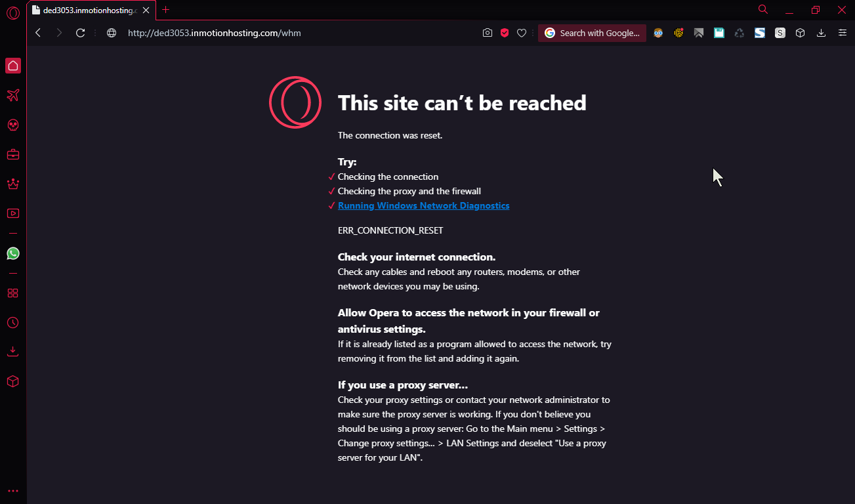The height and width of the screenshot is (504, 855).
Task: Expand sidebar three-dots setup menu
Action: [13, 491]
